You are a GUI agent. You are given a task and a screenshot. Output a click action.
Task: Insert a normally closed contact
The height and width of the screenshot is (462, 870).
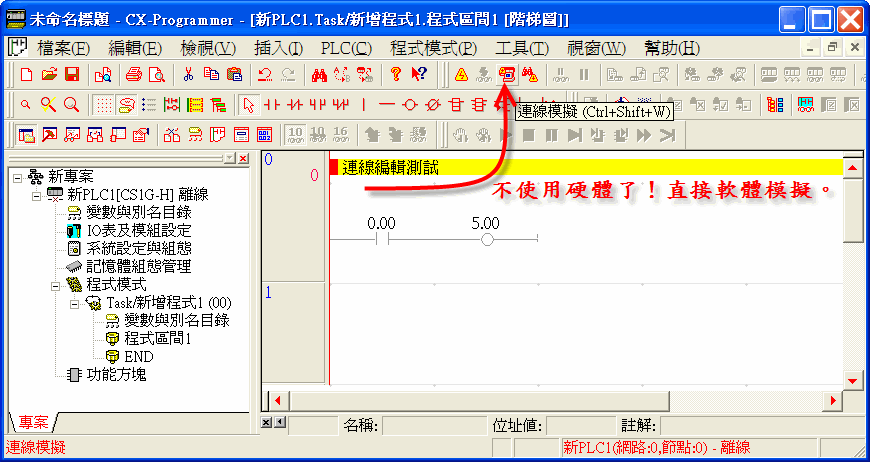[x=295, y=104]
